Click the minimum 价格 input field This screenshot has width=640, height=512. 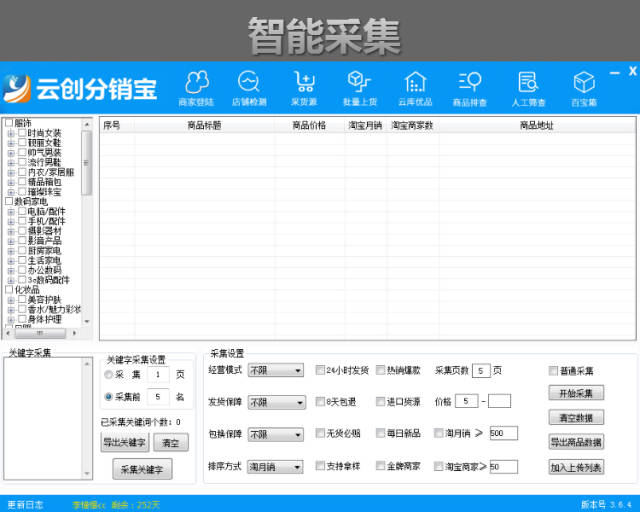[466, 401]
